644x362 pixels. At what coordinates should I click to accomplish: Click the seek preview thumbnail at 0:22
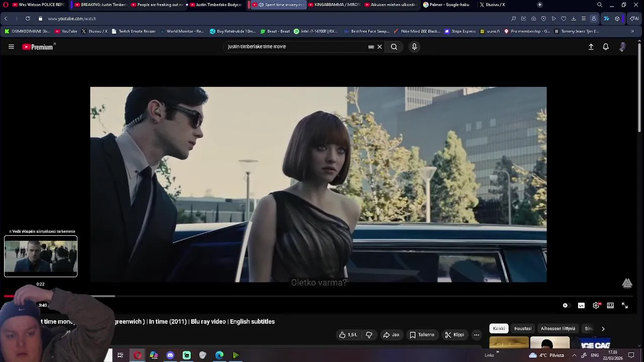[41, 256]
